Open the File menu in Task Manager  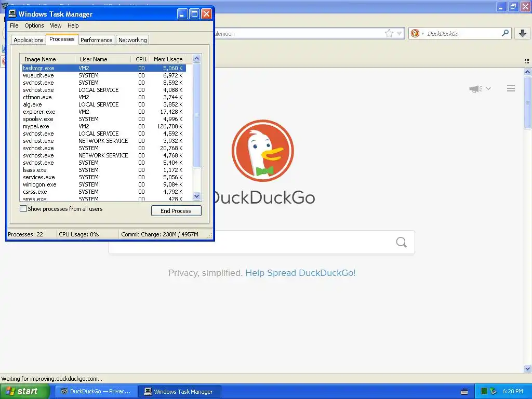pyautogui.click(x=14, y=25)
